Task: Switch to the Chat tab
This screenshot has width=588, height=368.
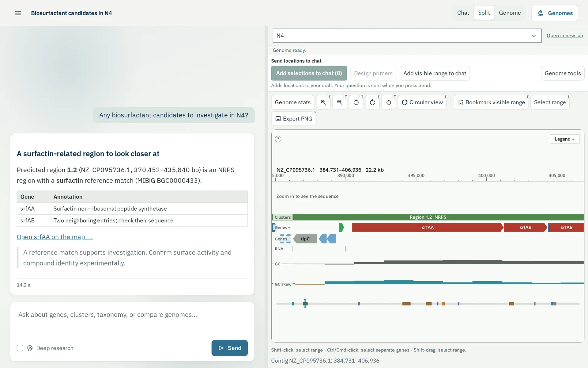Action: coord(463,13)
